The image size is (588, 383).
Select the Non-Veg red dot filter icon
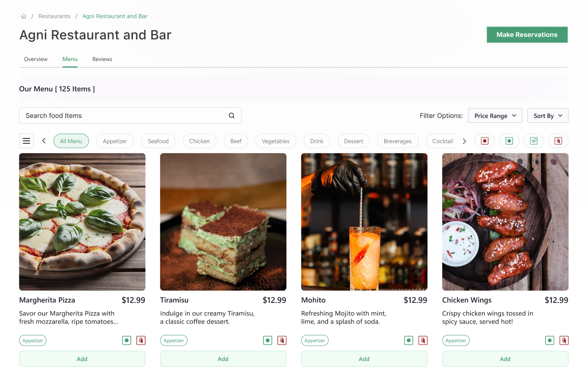485,141
